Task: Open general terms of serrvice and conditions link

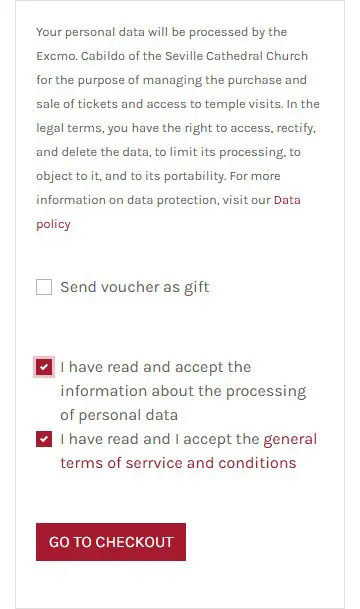Action: [188, 451]
